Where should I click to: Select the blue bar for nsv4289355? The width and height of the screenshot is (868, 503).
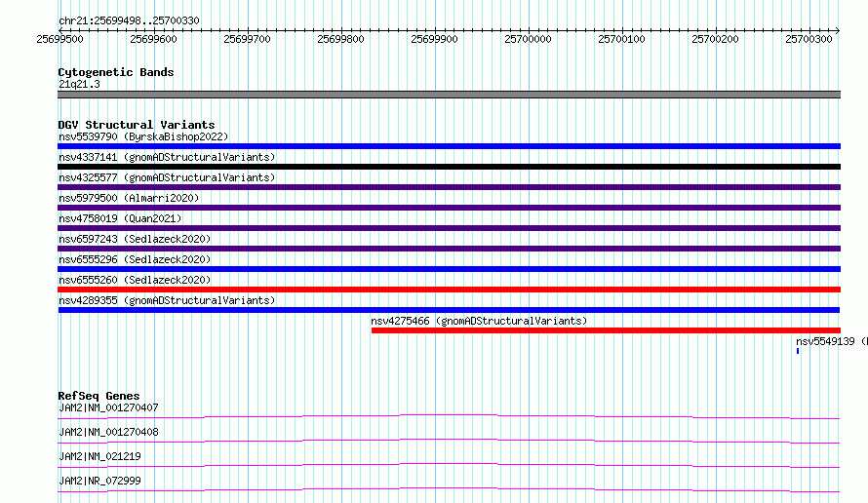coord(449,310)
